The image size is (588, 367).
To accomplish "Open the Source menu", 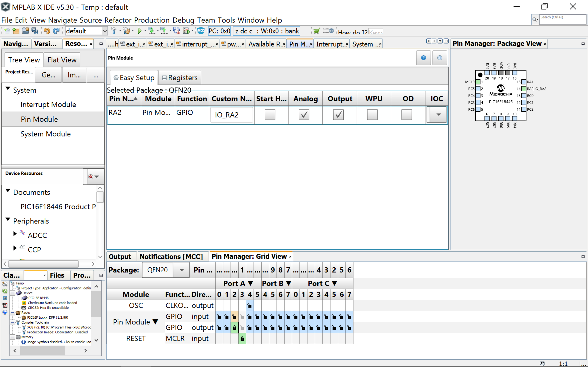I will click(x=91, y=20).
